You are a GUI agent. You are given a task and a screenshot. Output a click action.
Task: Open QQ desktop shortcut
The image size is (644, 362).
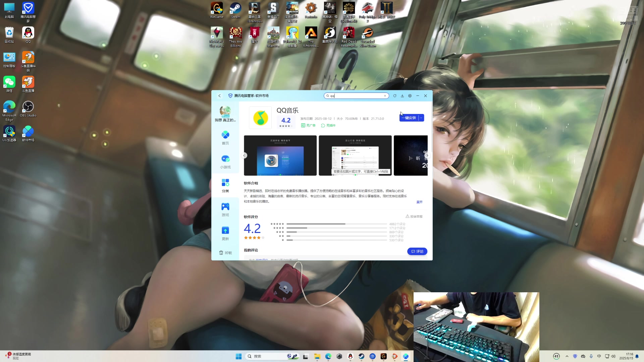coord(28,35)
